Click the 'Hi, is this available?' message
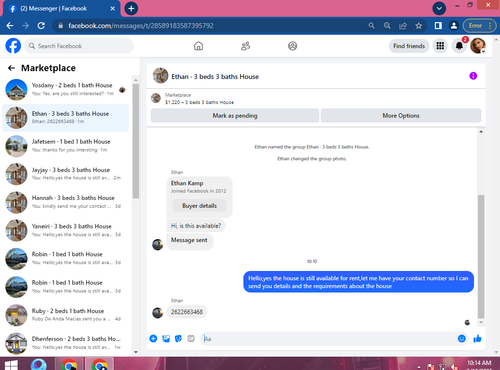The width and height of the screenshot is (500, 370). 196,226
